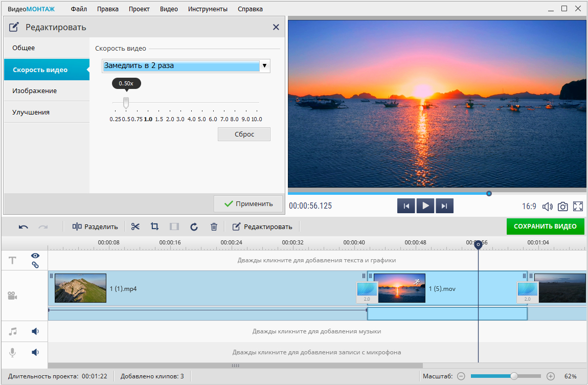Switch to the Улучшения tab
588x385 pixels.
pos(31,112)
